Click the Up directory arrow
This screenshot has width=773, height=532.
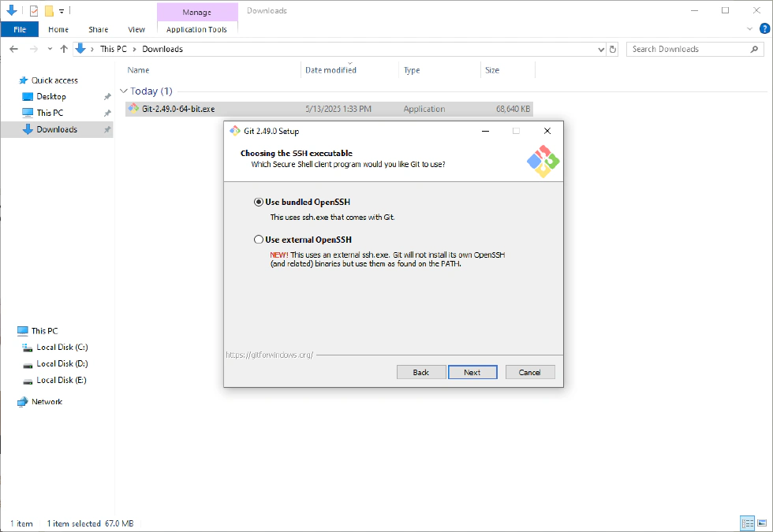tap(64, 49)
